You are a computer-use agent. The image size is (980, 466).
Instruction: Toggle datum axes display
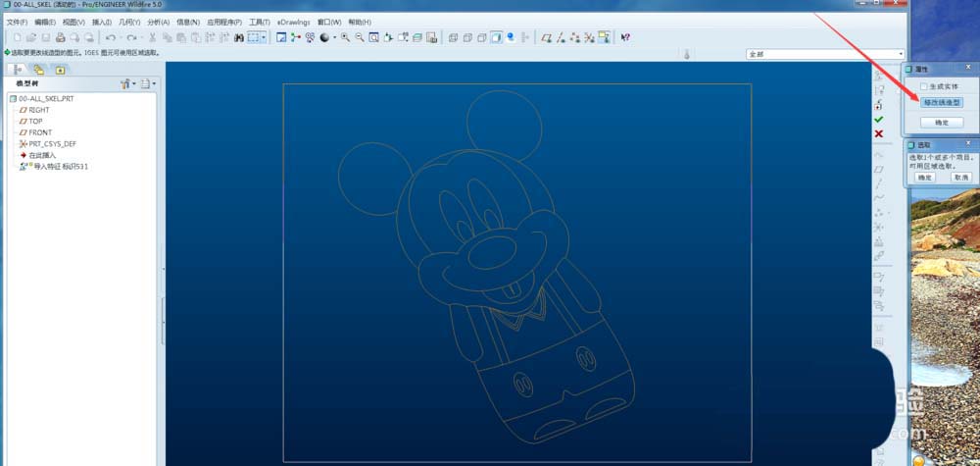[562, 37]
